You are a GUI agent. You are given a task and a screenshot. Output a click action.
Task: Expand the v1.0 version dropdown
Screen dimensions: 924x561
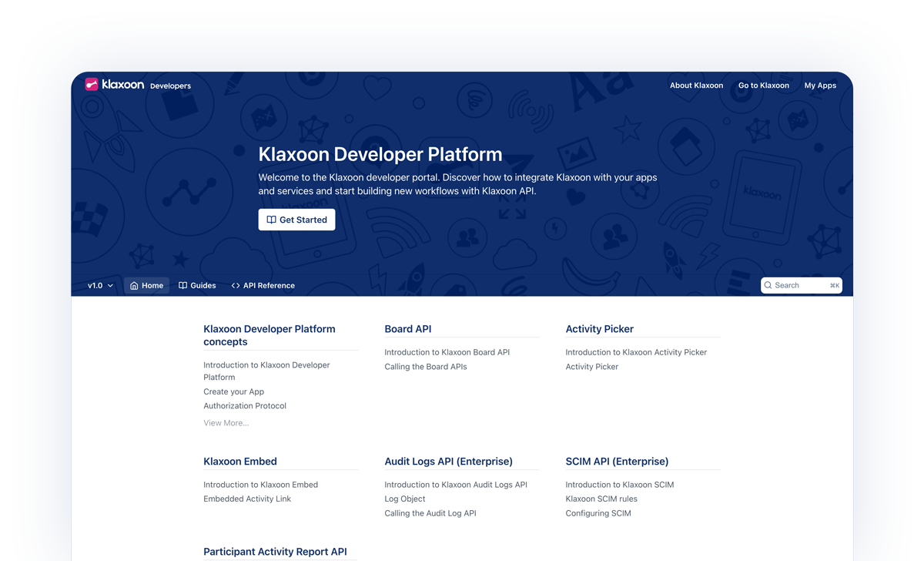pos(100,286)
